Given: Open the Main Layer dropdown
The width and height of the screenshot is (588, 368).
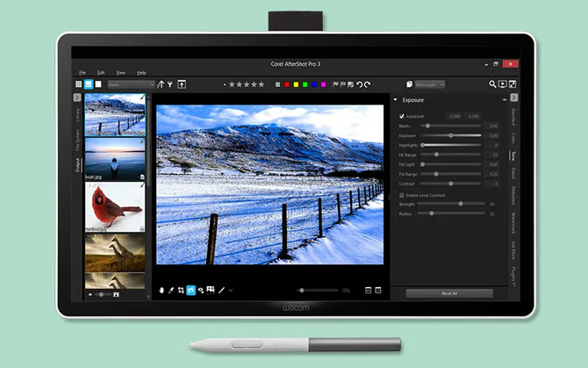Looking at the screenshot, I should [x=430, y=84].
